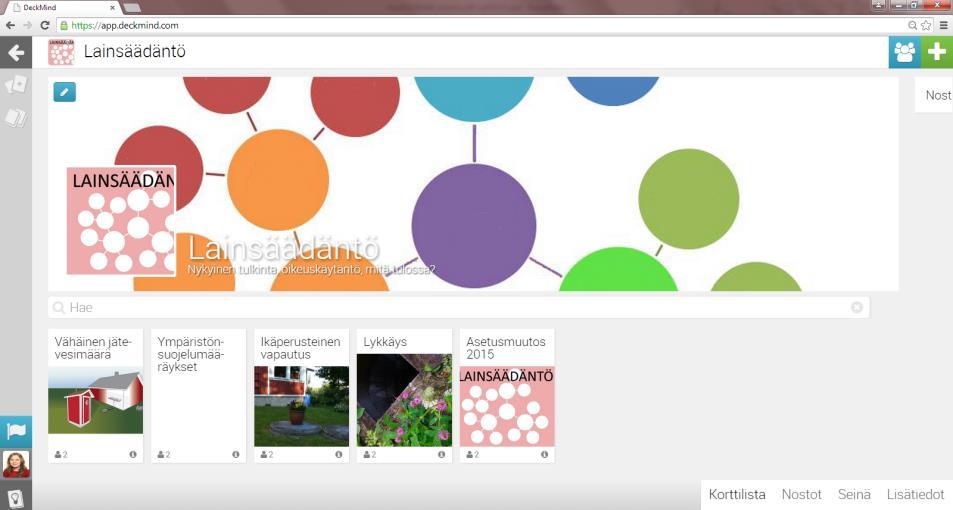Click the Ympäristönsuojelumääräykset card title

pyautogui.click(x=190, y=354)
